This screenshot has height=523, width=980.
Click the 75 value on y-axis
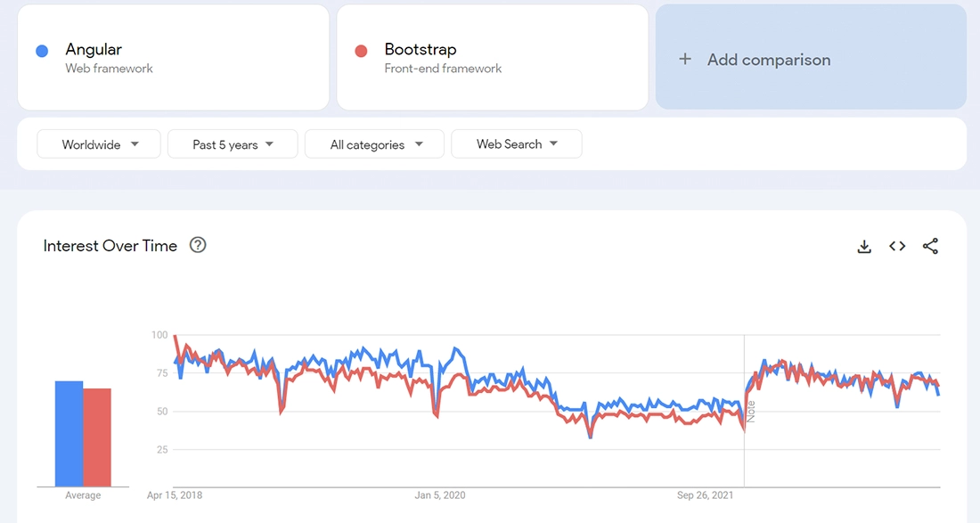[x=162, y=373]
